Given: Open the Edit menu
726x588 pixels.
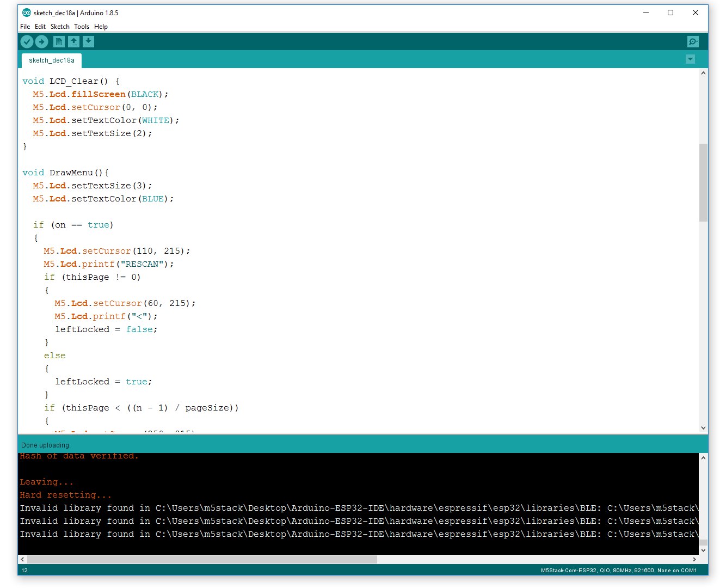Looking at the screenshot, I should [40, 27].
